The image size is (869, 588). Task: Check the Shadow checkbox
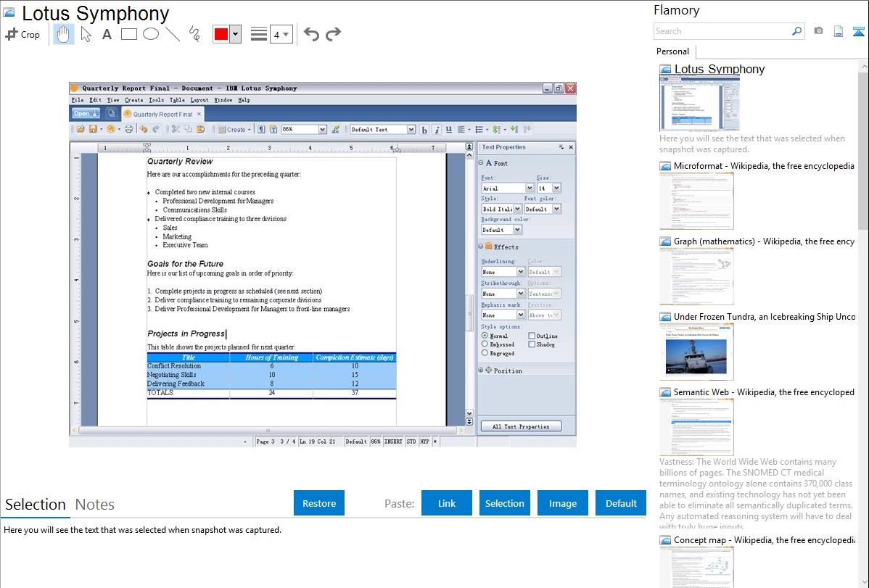pyautogui.click(x=532, y=344)
